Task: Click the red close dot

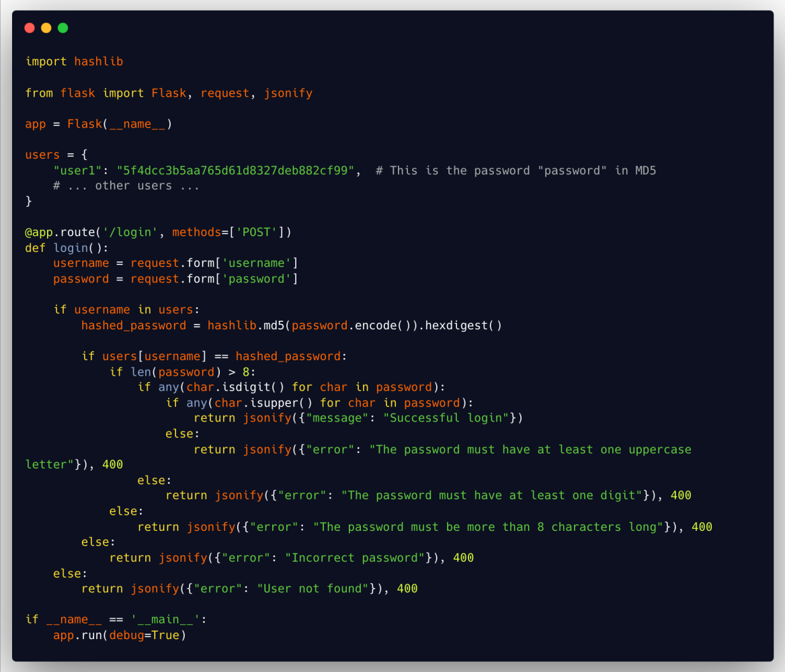Action: coord(30,28)
